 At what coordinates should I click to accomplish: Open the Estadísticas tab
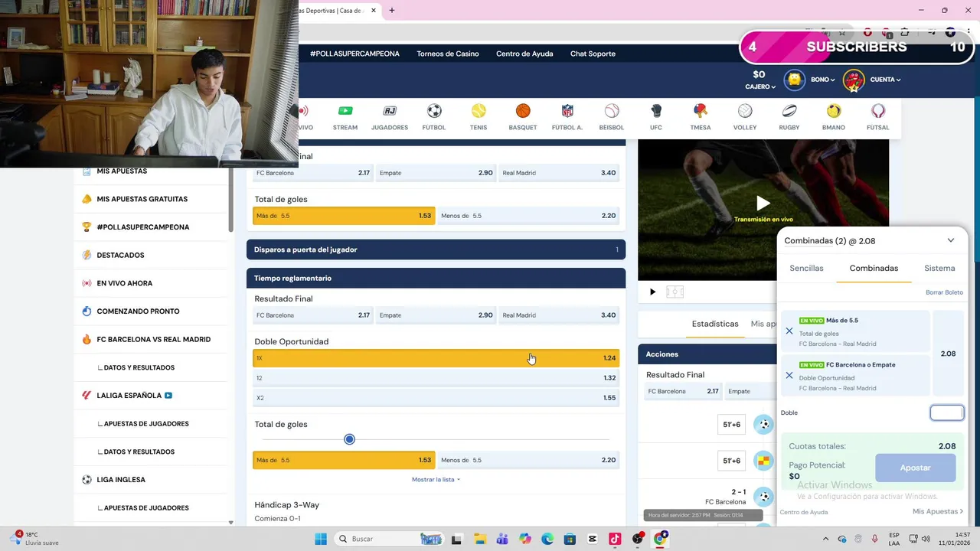pyautogui.click(x=715, y=324)
